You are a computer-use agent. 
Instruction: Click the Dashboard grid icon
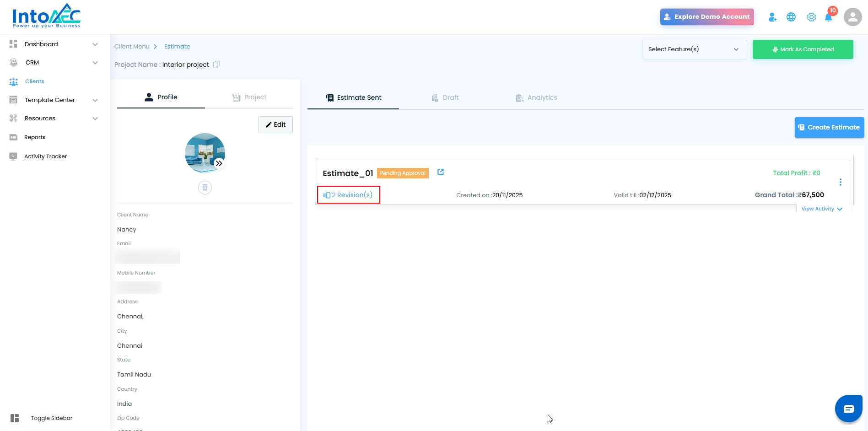13,44
